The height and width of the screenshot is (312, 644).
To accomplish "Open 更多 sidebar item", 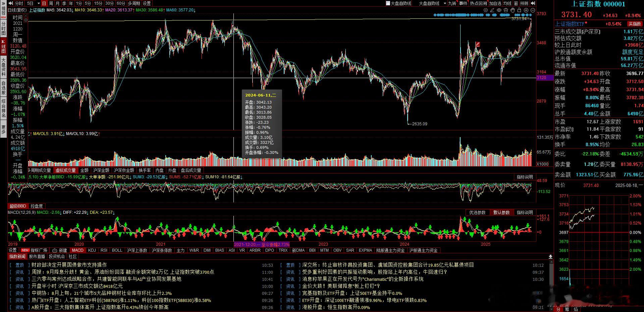I will (x=3, y=129).
